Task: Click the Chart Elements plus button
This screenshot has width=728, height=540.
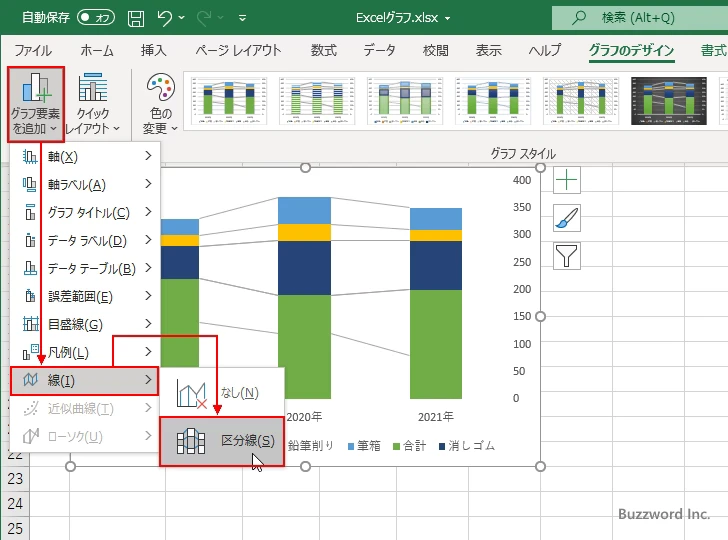Action: (567, 180)
